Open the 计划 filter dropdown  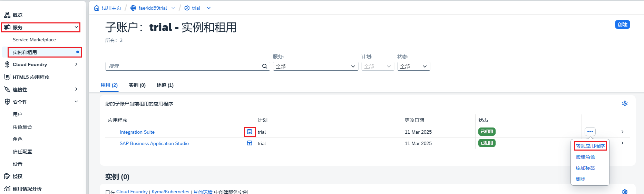click(x=378, y=66)
